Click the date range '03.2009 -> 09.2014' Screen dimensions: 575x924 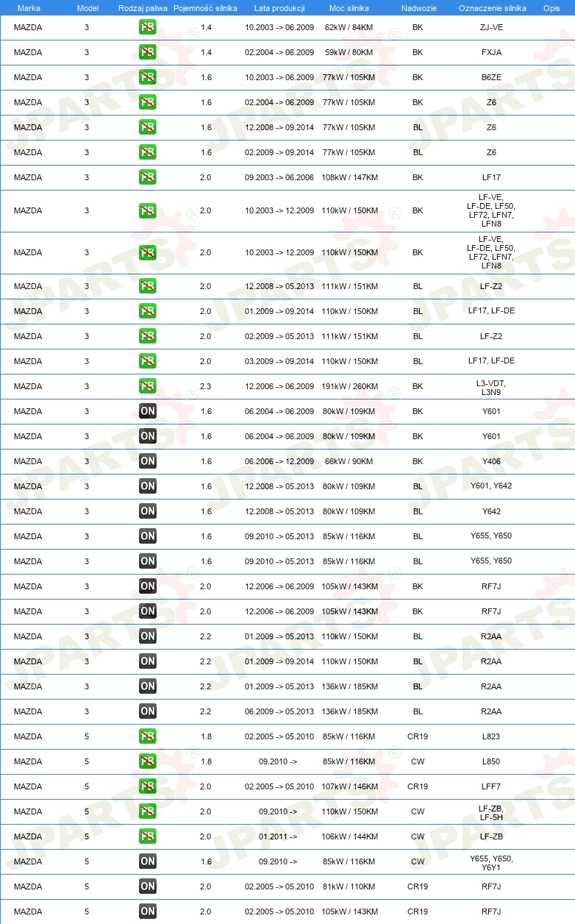(279, 362)
